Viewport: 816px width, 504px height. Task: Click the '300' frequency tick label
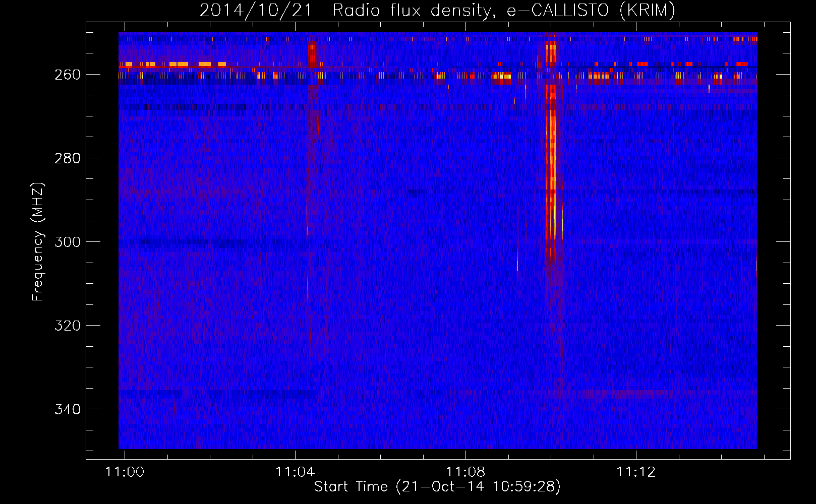[67, 242]
